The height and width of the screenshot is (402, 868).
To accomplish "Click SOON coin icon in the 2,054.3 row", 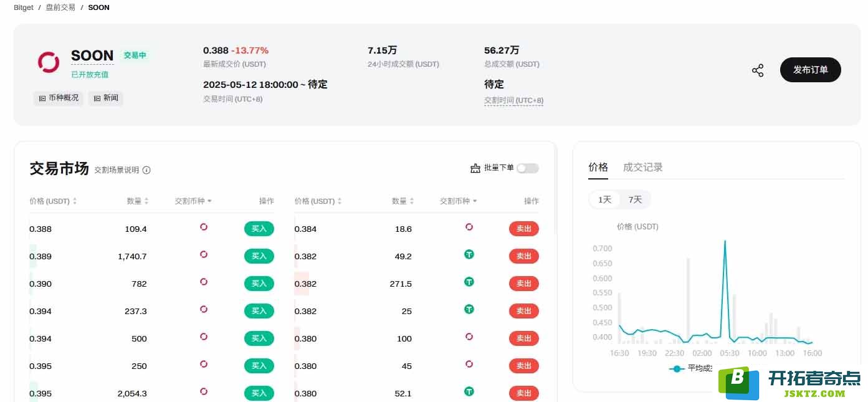I will click(204, 391).
